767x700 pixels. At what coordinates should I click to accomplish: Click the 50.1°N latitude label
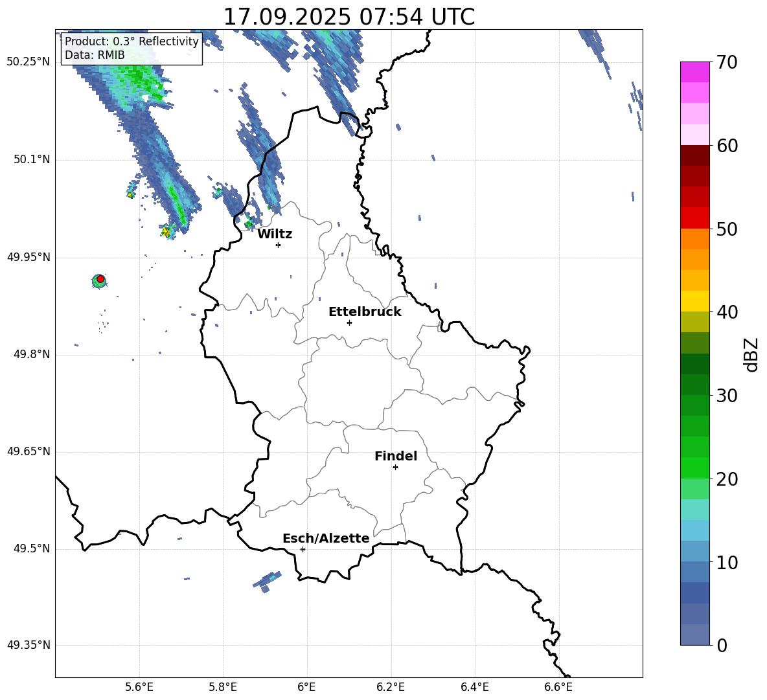[32, 159]
